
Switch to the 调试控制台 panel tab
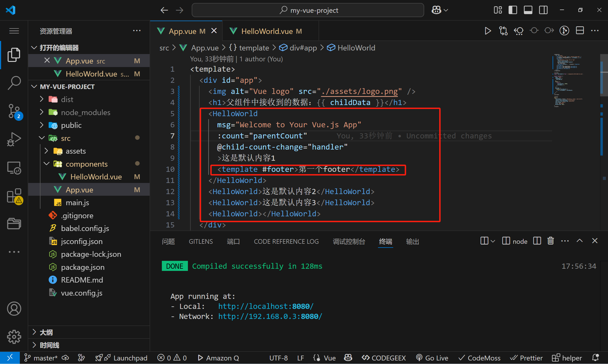pyautogui.click(x=349, y=242)
